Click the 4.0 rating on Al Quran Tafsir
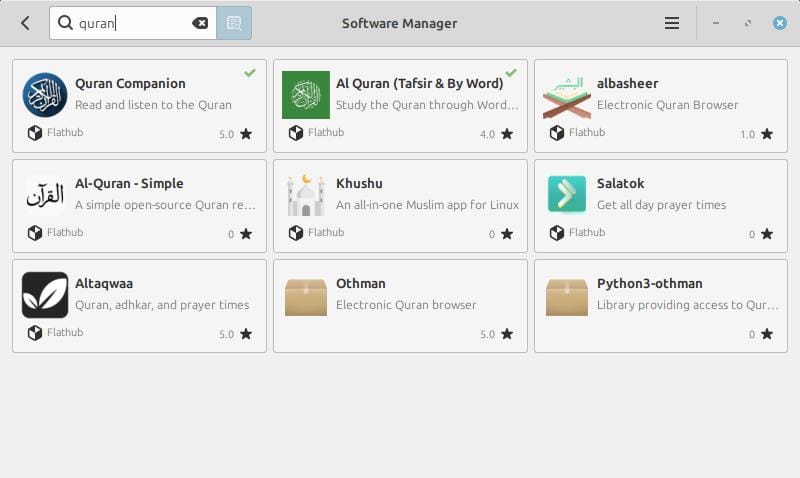 point(487,134)
